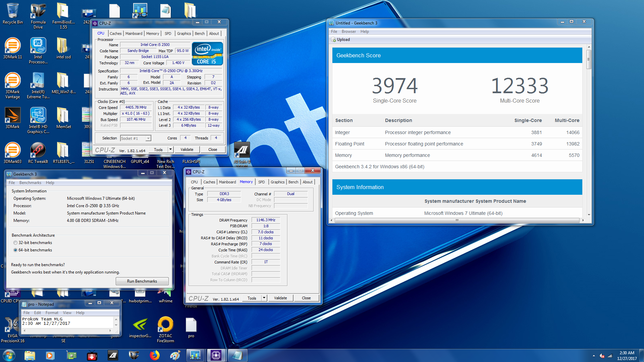Open the MemSet folder icon
Image resolution: width=644 pixels, height=362 pixels.
pyautogui.click(x=63, y=118)
